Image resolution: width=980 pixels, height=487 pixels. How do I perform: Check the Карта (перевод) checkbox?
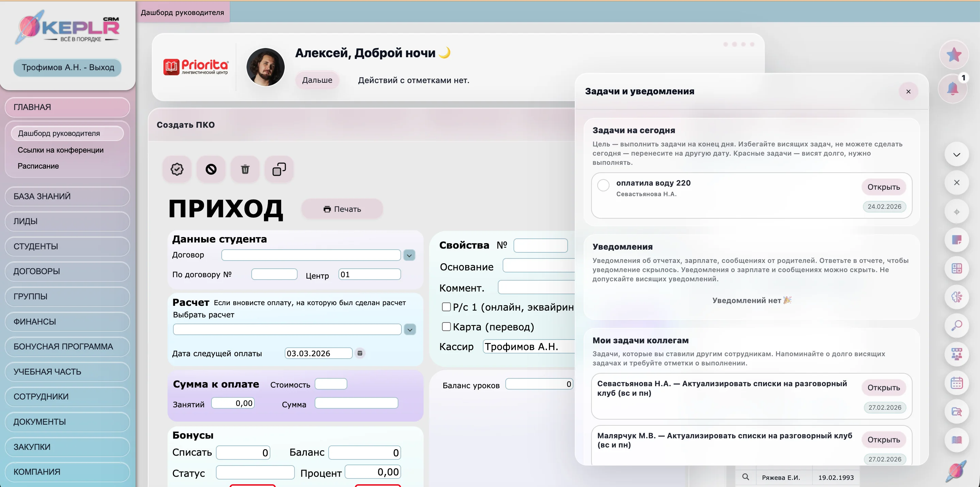click(446, 327)
